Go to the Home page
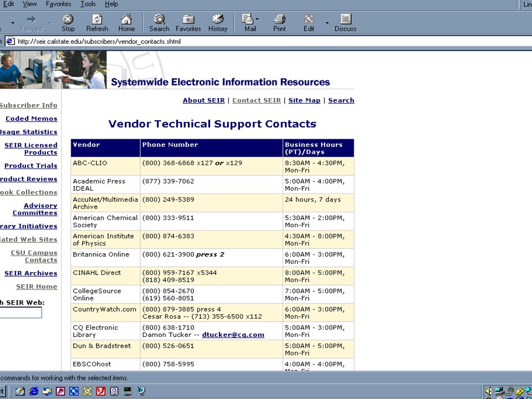The height and width of the screenshot is (399, 532). 126,23
